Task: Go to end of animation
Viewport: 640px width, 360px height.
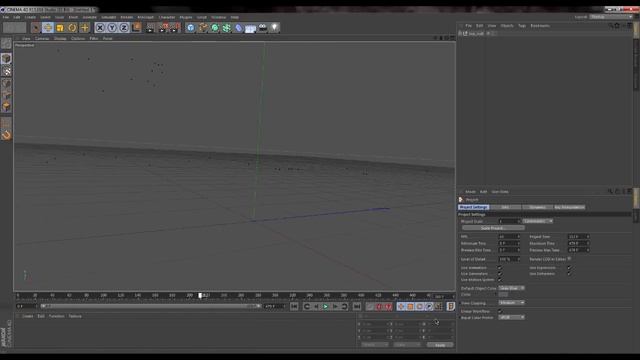Action: (x=357, y=307)
